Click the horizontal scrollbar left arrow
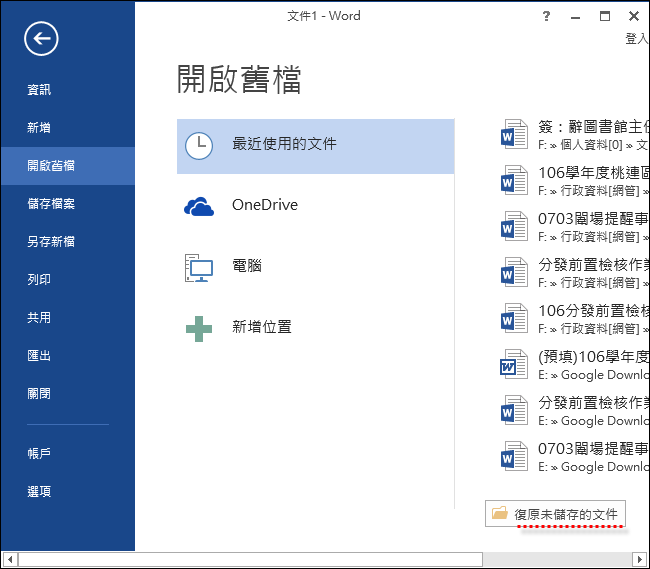This screenshot has height=569, width=650. click(x=9, y=560)
